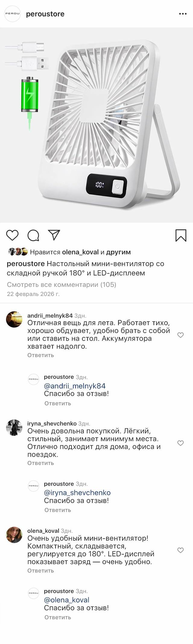
Task: Open olena_koval's commenter avatar
Action: [x=14, y=535]
